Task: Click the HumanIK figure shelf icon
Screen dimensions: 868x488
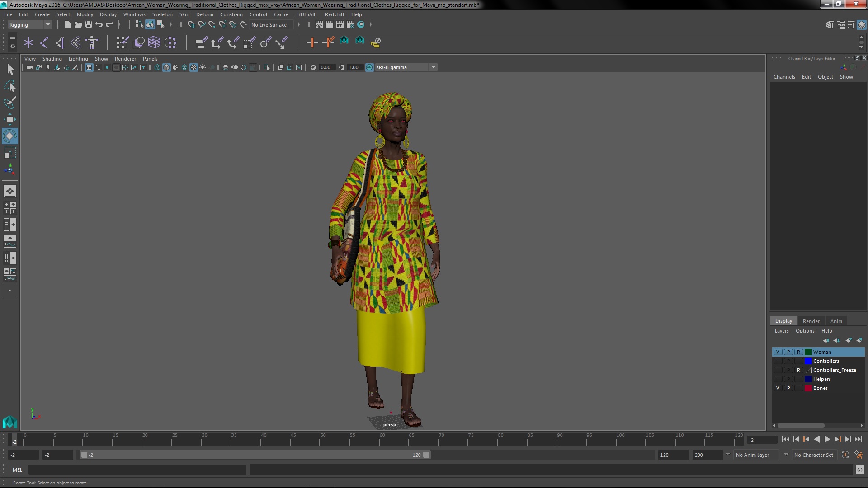Action: tap(92, 42)
